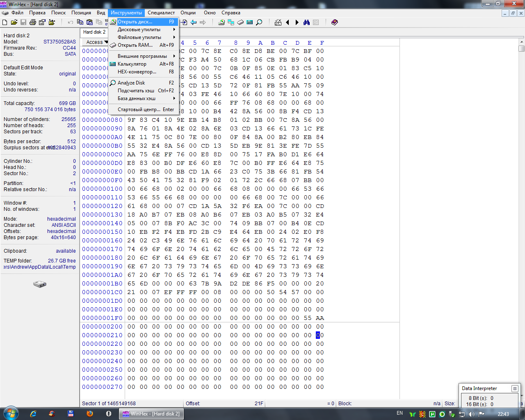Image resolution: width=525 pixels, height=420 pixels.
Task: Expand the Дисковые утилиты submenu
Action: pos(143,30)
